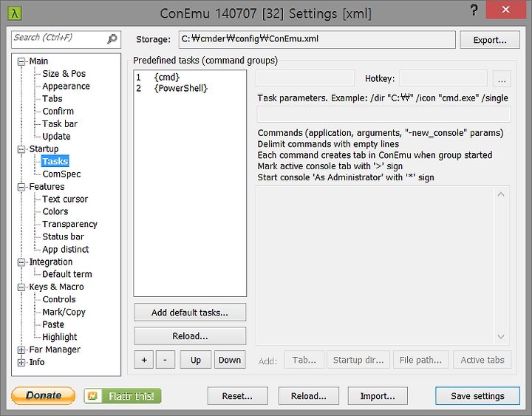Open the Confirm settings page

click(58, 112)
